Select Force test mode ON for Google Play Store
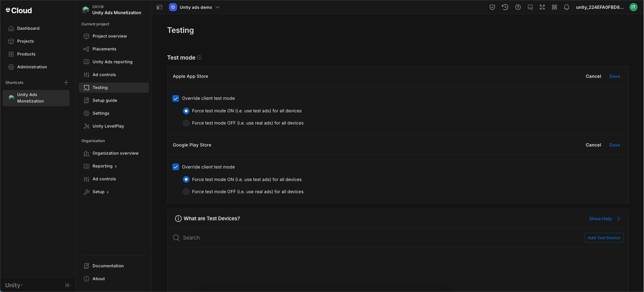 point(186,179)
